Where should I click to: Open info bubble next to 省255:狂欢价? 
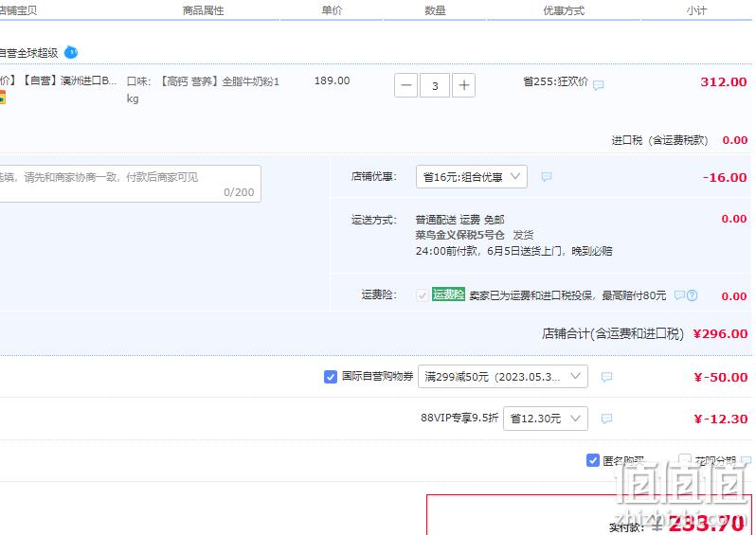pos(599,85)
